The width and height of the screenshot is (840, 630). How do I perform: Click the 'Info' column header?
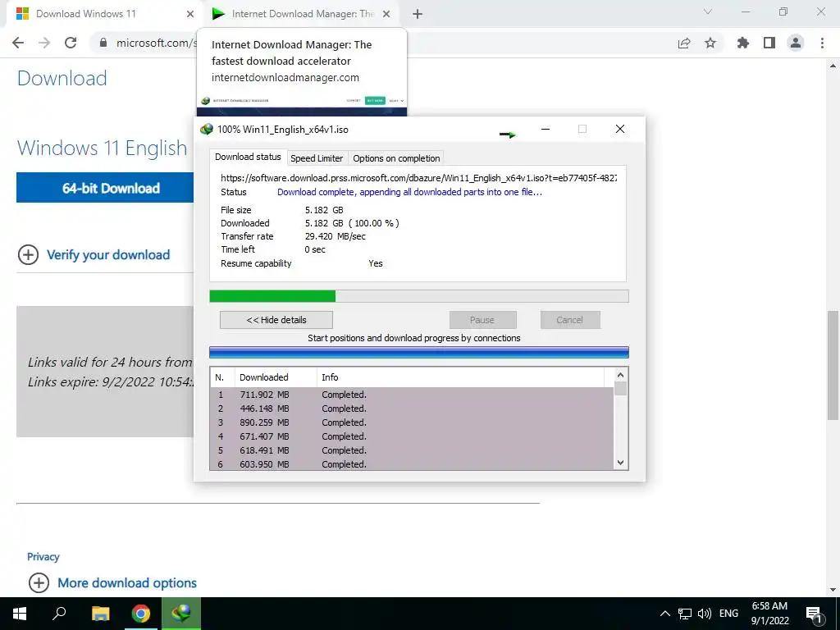[x=461, y=377]
